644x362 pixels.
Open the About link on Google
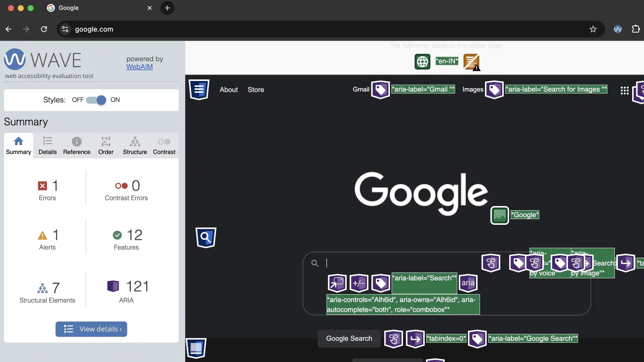pos(229,90)
